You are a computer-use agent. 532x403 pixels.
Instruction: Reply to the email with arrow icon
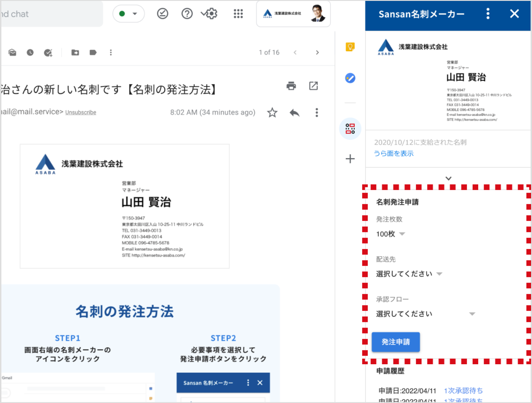[x=295, y=112]
